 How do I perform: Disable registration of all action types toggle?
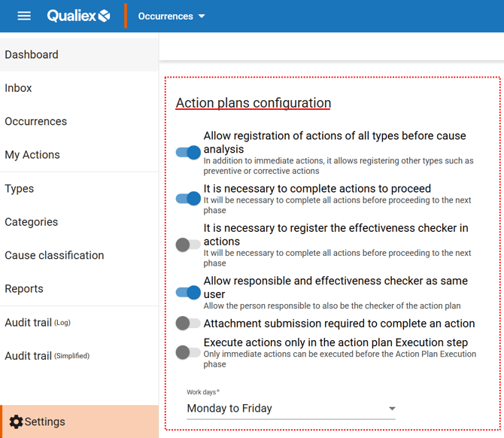point(188,153)
